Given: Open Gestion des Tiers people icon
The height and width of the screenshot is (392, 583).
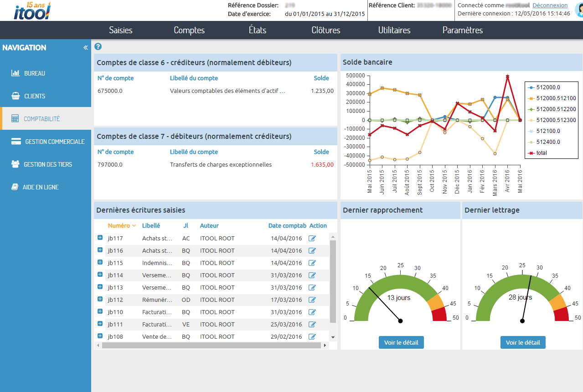Looking at the screenshot, I should (x=15, y=164).
